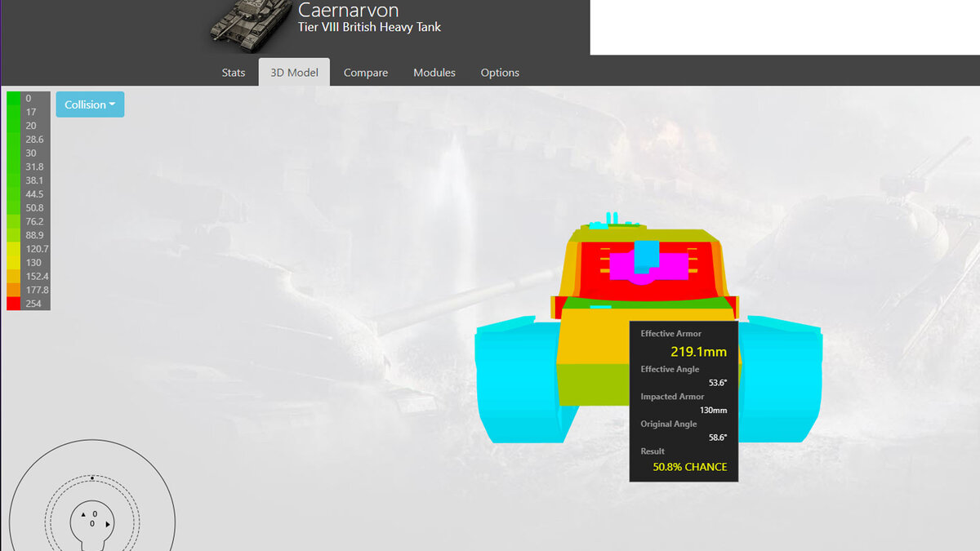
Task: Open the Collision mode dropdown
Action: (90, 104)
